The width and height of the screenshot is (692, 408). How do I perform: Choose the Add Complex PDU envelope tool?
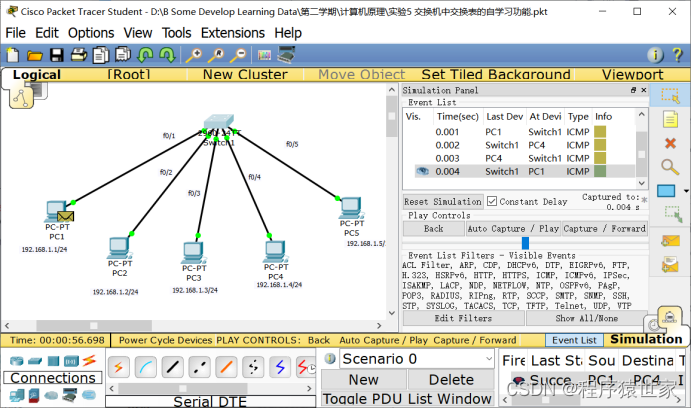pyautogui.click(x=670, y=264)
